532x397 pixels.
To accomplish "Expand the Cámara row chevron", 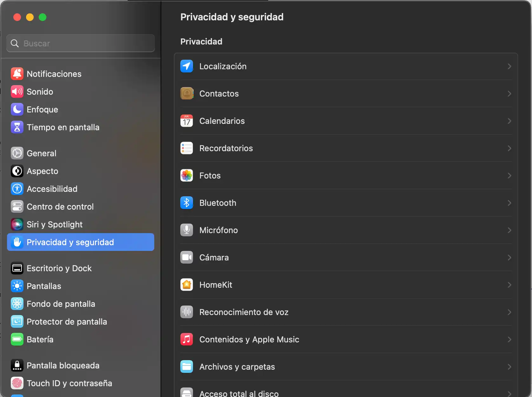I will [x=509, y=258].
